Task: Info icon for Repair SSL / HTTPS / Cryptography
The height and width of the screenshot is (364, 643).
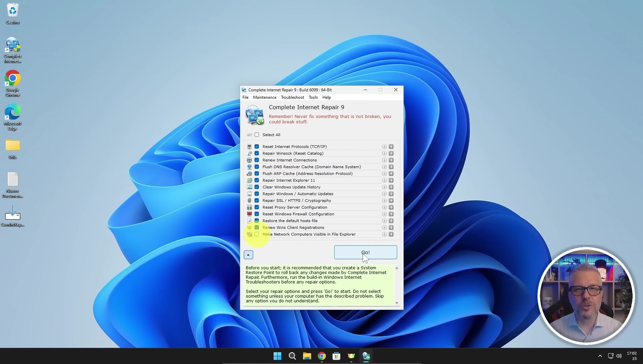Action: pos(384,200)
